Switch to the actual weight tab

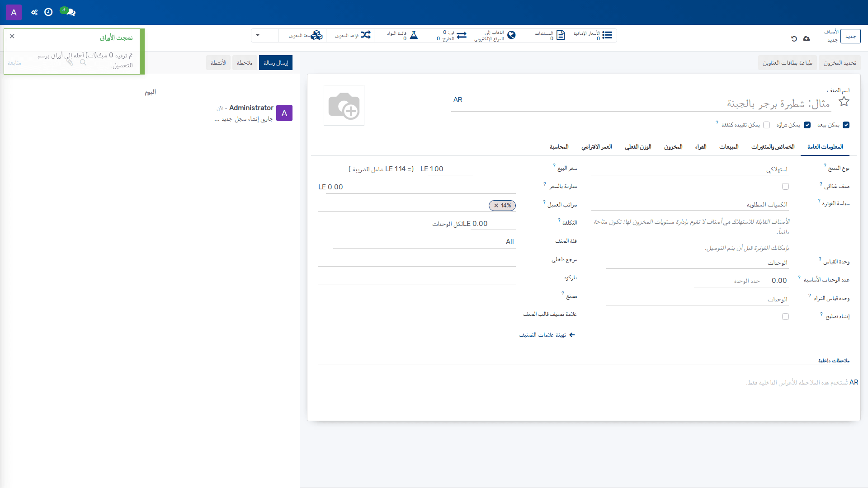(638, 147)
